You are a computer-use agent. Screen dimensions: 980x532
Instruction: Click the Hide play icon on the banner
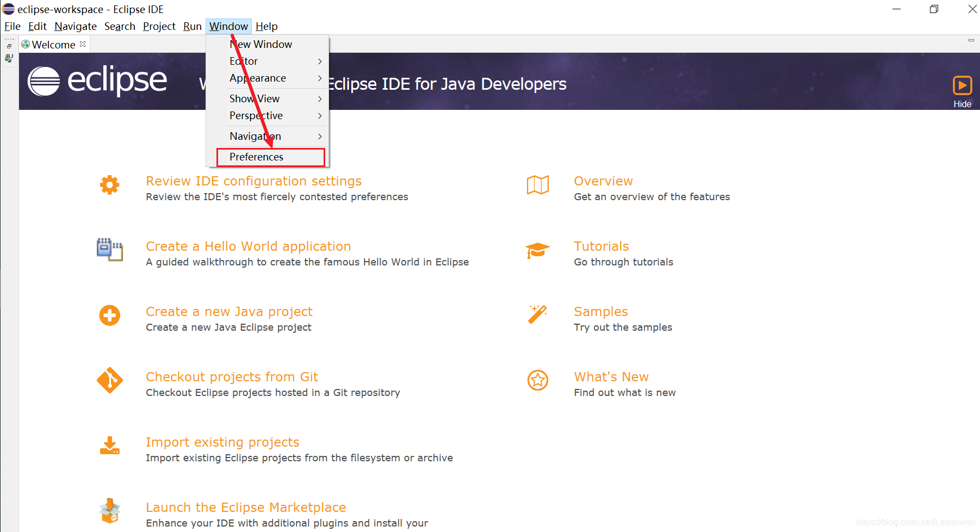coord(962,85)
